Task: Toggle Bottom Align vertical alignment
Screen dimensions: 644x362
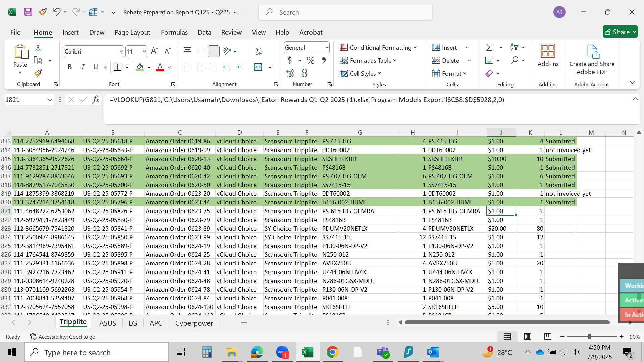Action: pos(213,51)
